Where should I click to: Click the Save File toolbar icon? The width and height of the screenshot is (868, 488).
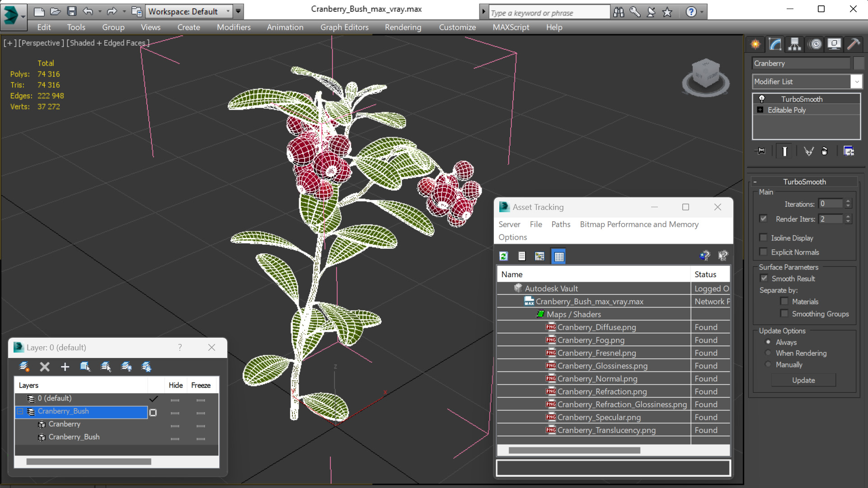tap(71, 11)
